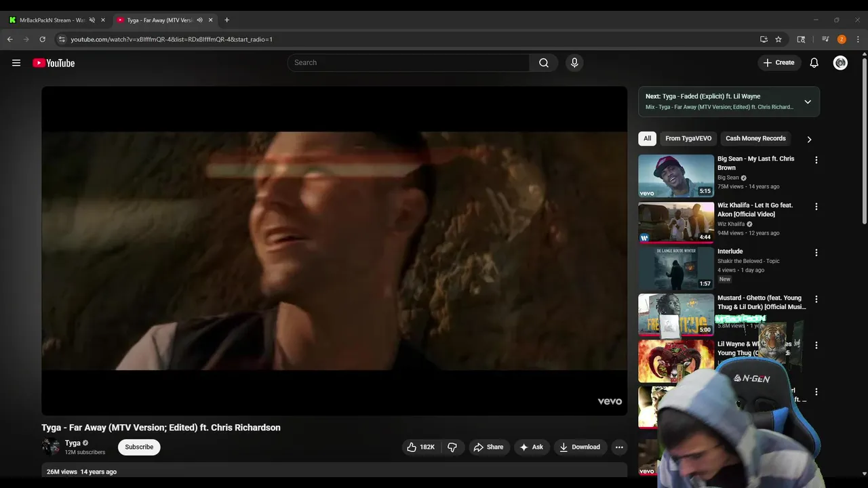
Task: Open 'Big Sean - My Last ft. Chris Brown' title
Action: [756, 163]
